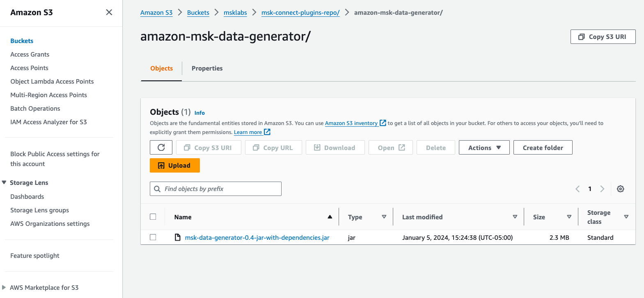Screen dimensions: 644x298
Task: Click the Name column header
Action: click(x=183, y=217)
